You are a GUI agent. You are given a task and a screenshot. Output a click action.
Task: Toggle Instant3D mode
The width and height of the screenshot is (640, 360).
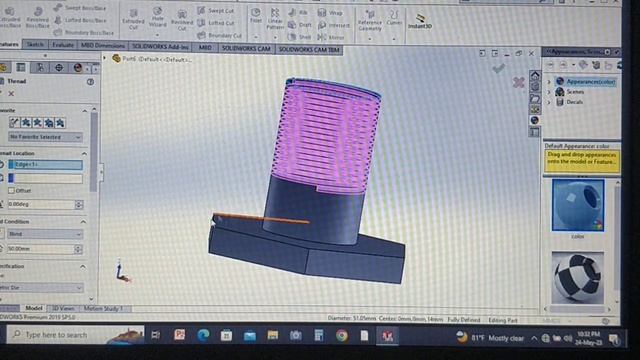coord(420,20)
